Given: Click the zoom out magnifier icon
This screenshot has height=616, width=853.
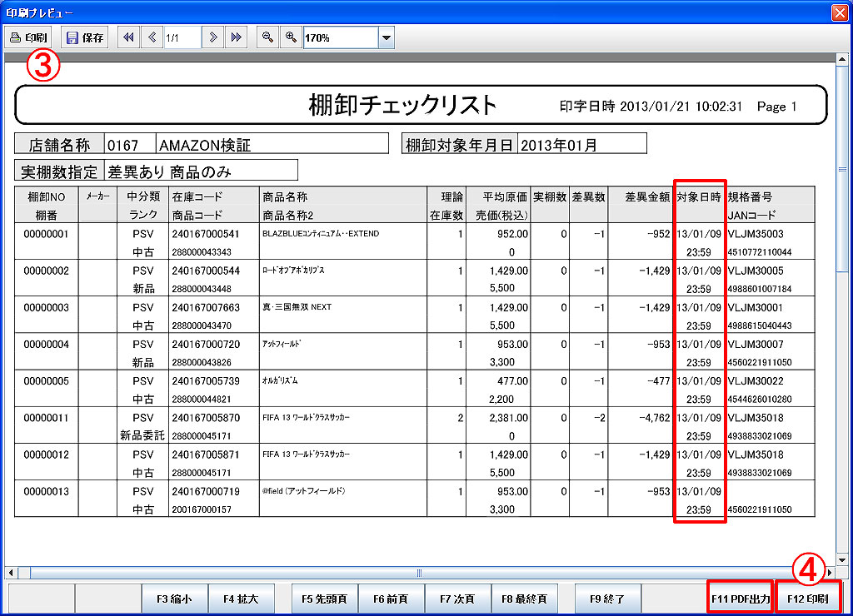Looking at the screenshot, I should [267, 37].
